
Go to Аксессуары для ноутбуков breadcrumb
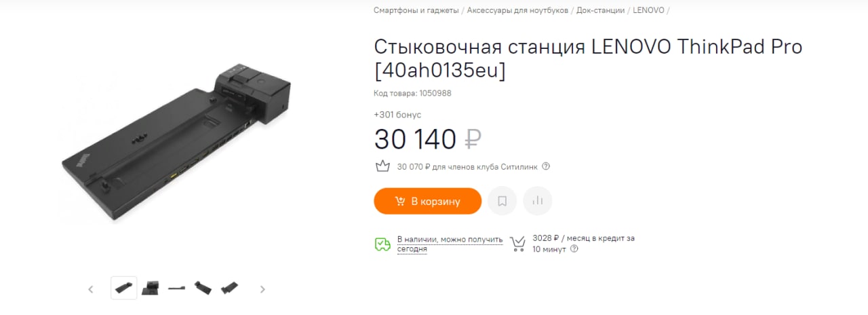[517, 10]
